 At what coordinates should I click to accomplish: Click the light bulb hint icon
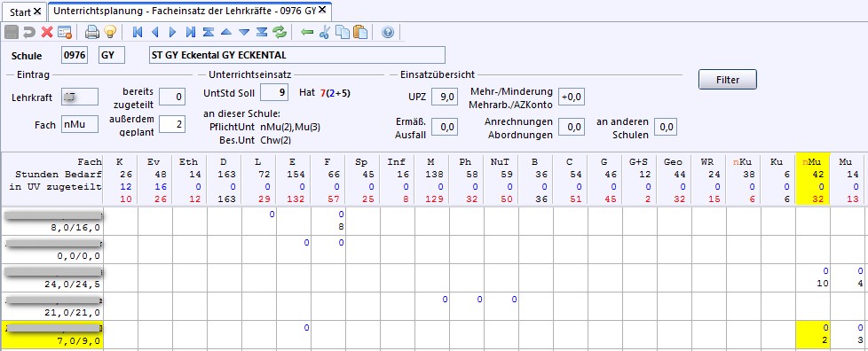click(x=109, y=32)
